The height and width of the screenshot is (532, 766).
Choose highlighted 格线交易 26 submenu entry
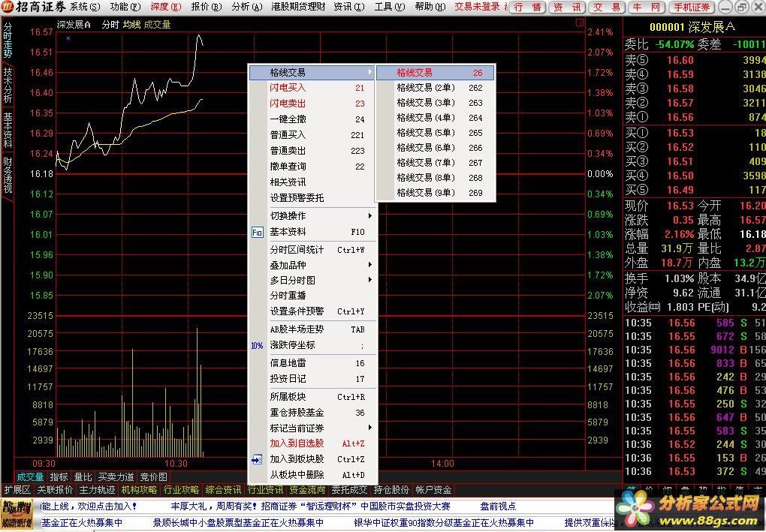pyautogui.click(x=436, y=73)
